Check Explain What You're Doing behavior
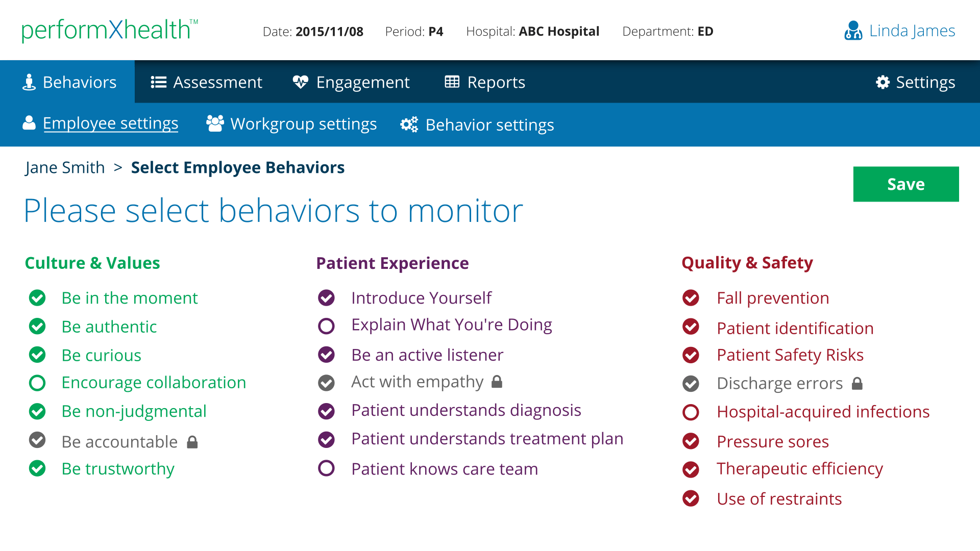 click(326, 326)
